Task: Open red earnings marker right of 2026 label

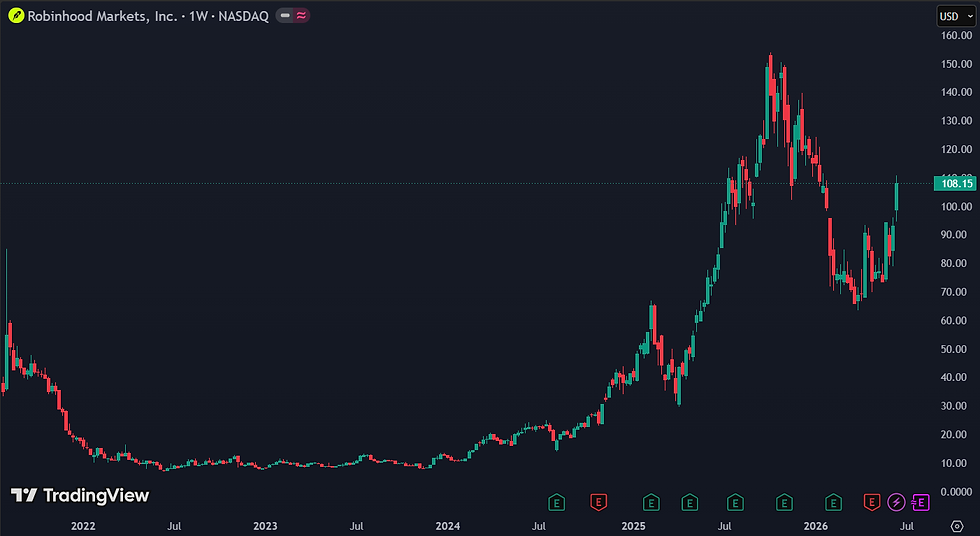Action: coord(872,502)
